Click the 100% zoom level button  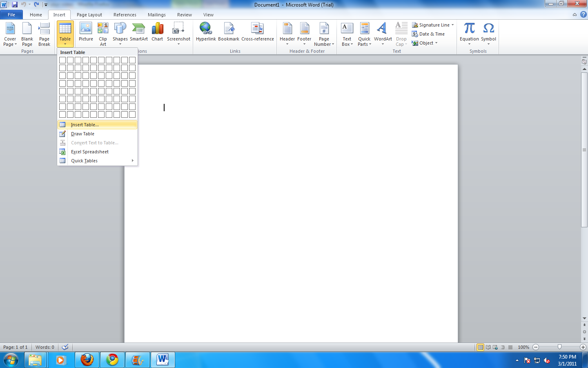(523, 347)
